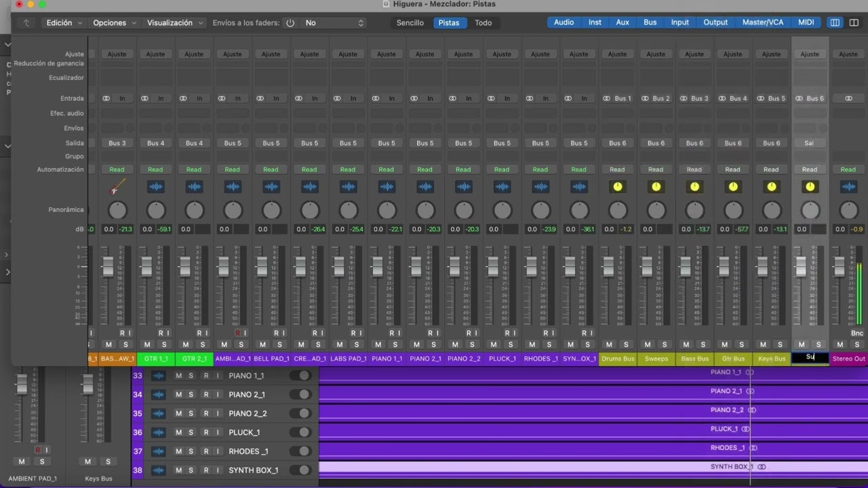Toggle the sends on faders power icon
The height and width of the screenshot is (488, 868).
pos(290,22)
